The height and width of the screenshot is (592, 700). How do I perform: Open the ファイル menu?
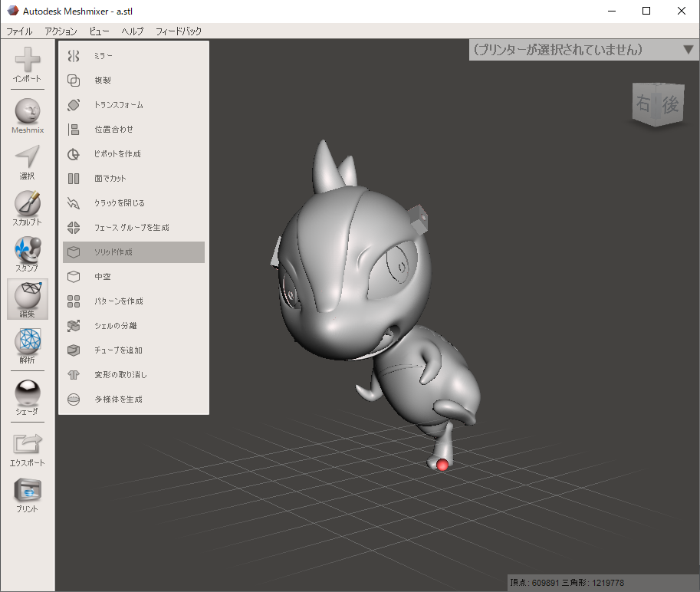(19, 31)
